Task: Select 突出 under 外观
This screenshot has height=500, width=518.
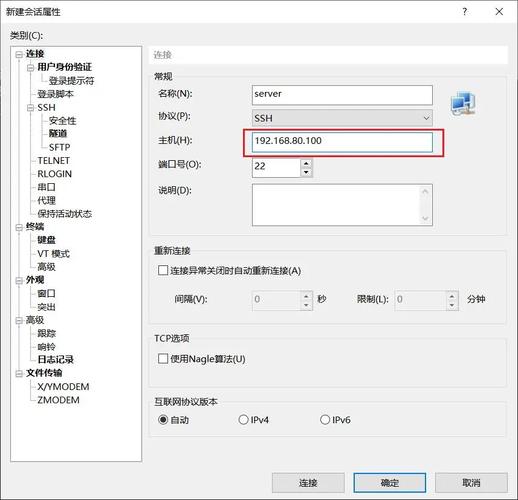Action: pos(46,307)
